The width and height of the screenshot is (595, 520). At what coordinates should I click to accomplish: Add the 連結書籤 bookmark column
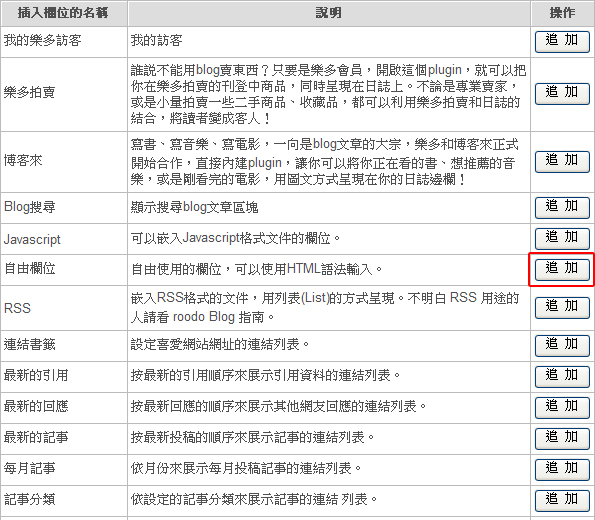[x=562, y=346]
